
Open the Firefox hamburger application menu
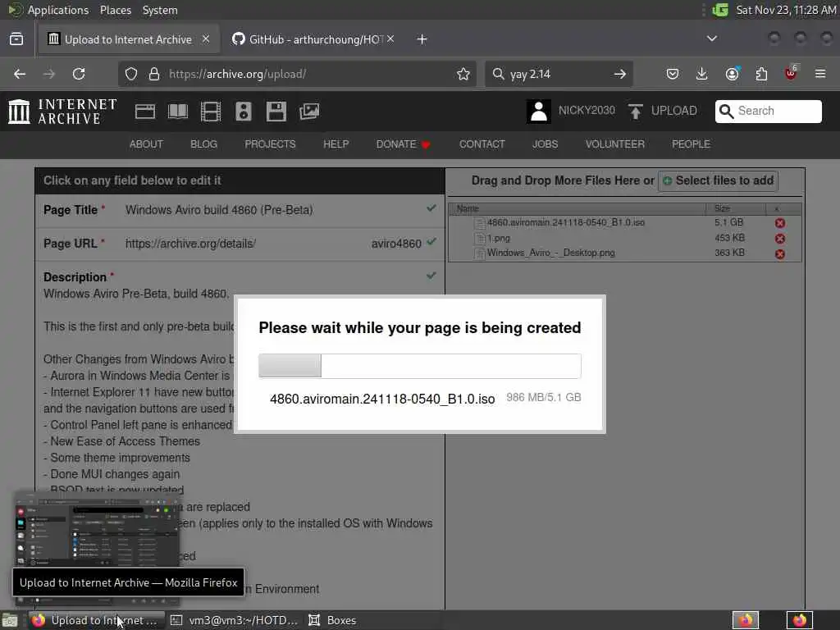coord(820,74)
